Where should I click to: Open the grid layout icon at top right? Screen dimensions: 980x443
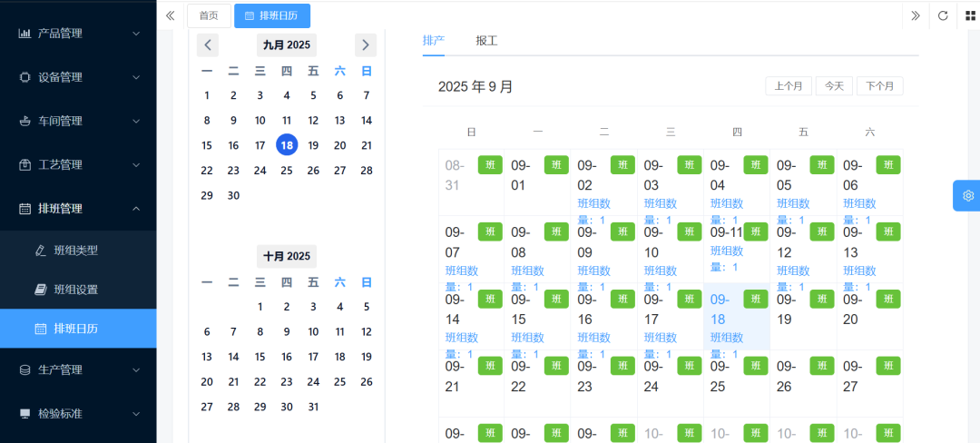(x=969, y=15)
